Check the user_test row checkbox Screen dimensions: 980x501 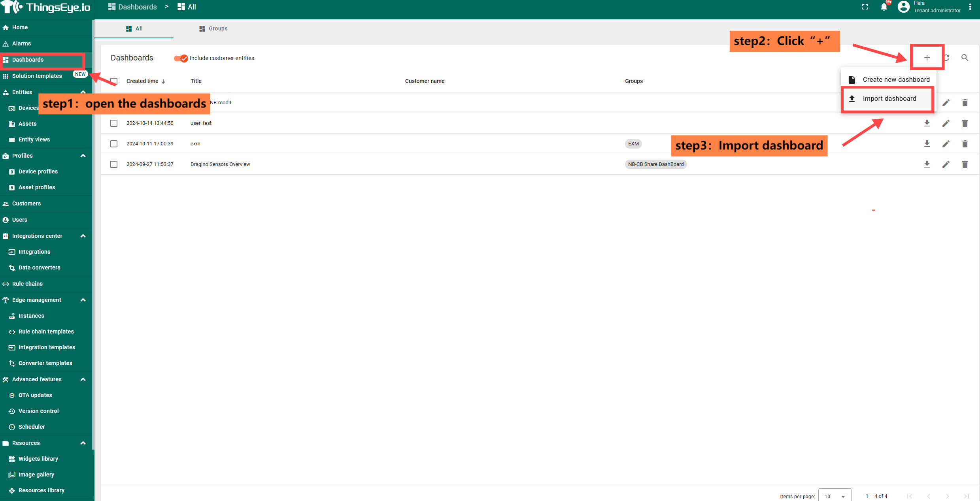click(x=114, y=123)
